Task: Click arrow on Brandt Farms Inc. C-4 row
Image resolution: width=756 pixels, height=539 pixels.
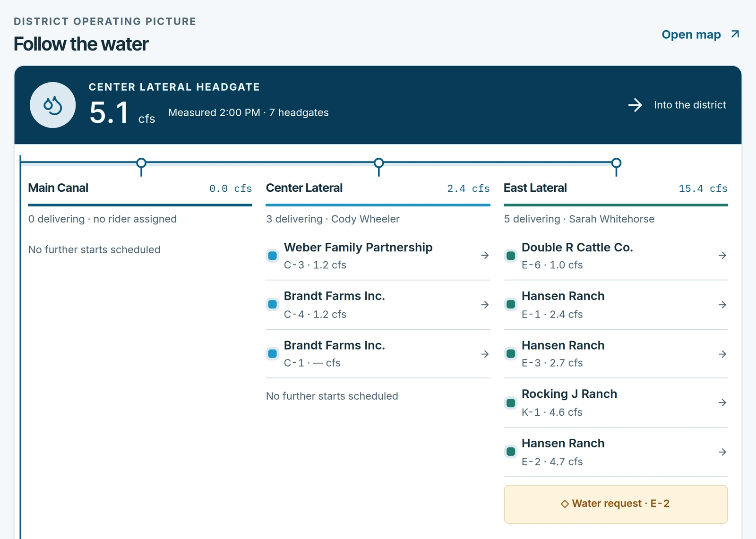Action: 485,305
